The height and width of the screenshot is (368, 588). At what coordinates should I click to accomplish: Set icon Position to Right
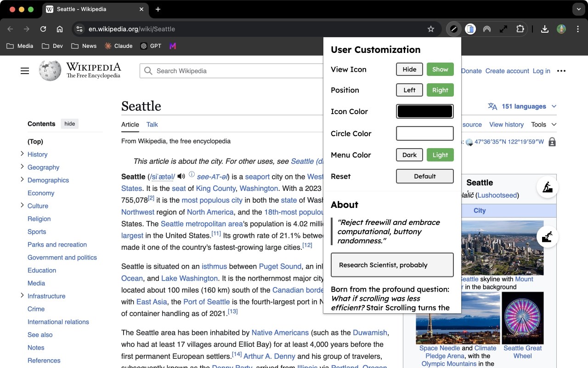click(440, 90)
